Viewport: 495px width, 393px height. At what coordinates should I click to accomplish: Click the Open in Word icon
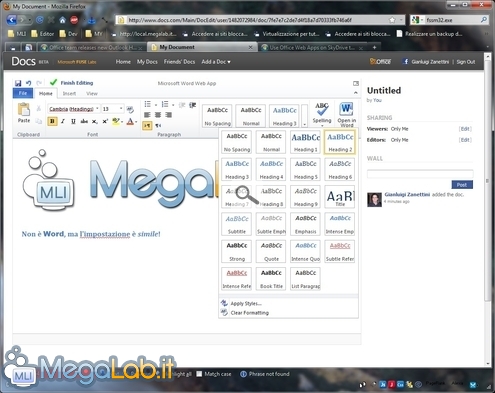347,114
